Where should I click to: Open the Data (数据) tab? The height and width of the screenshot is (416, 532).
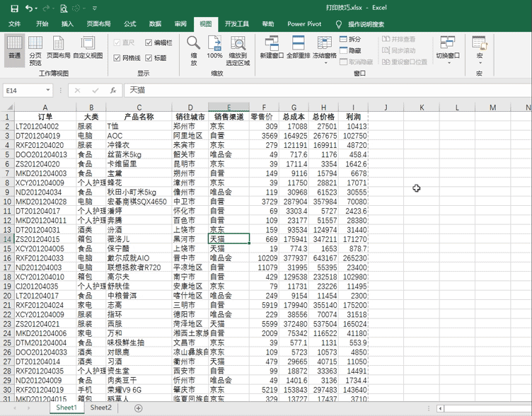click(x=155, y=24)
